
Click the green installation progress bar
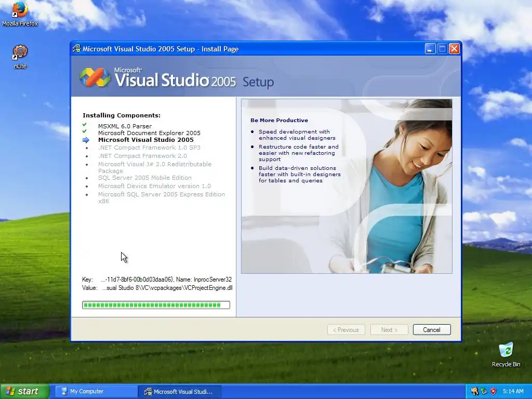pos(156,305)
